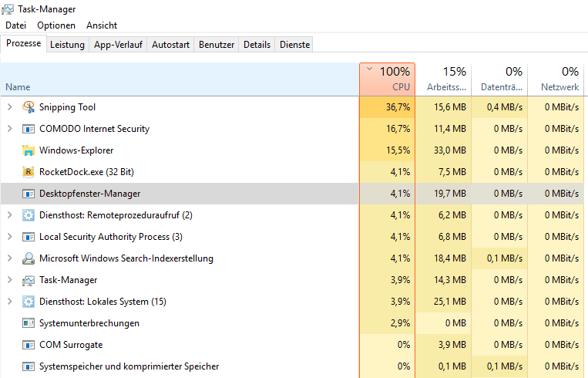Image resolution: width=588 pixels, height=378 pixels.
Task: Click the Snipping Tool scissors icon
Action: [29, 107]
